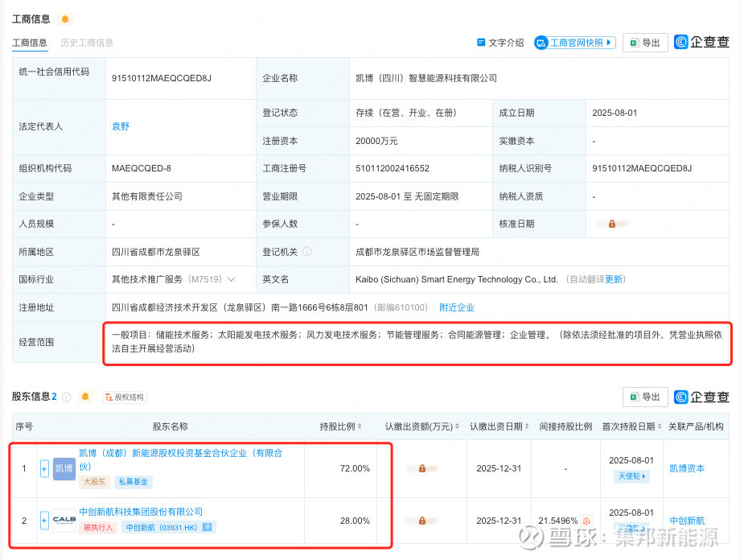Click the VIP lock icon for 核准日期
Image resolution: width=740 pixels, height=560 pixels.
point(611,224)
